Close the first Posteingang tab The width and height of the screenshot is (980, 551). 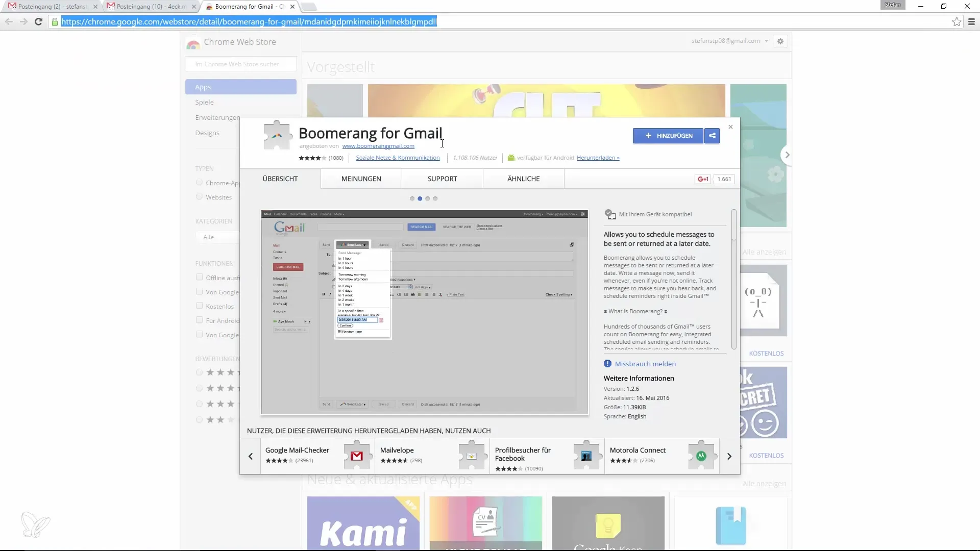point(95,7)
